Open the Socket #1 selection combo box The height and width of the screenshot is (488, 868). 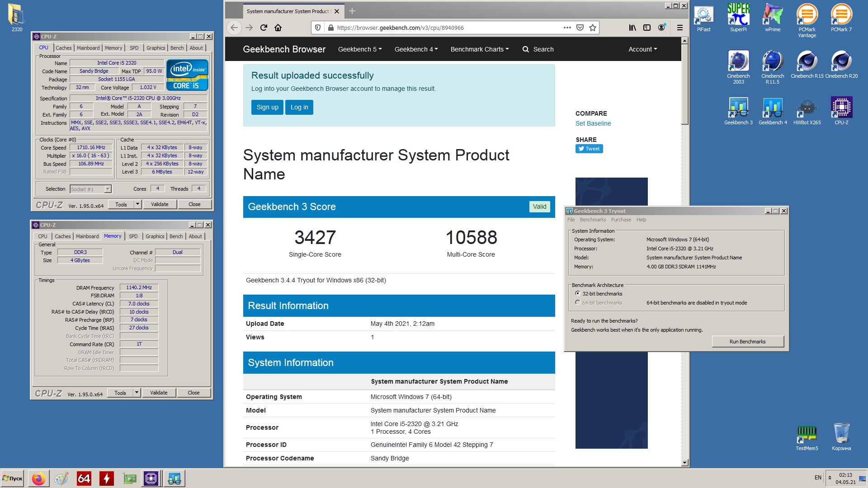pyautogui.click(x=91, y=189)
